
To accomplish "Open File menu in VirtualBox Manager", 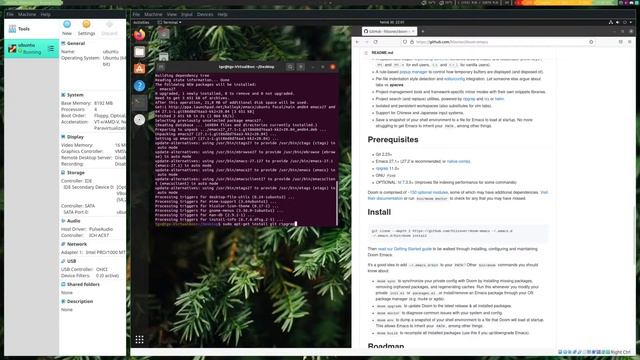I will 10,14.
